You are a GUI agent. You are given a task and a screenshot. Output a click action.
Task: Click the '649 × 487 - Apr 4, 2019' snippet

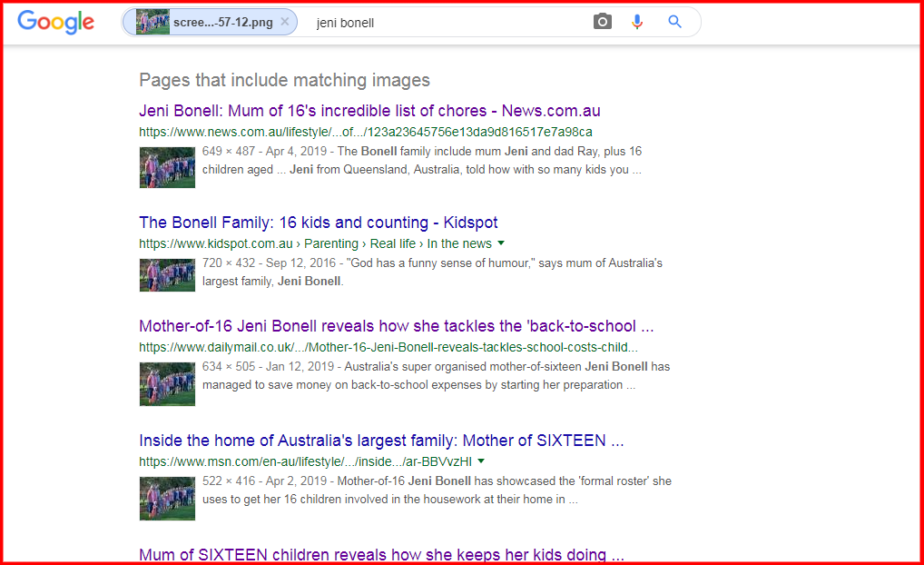pyautogui.click(x=422, y=161)
